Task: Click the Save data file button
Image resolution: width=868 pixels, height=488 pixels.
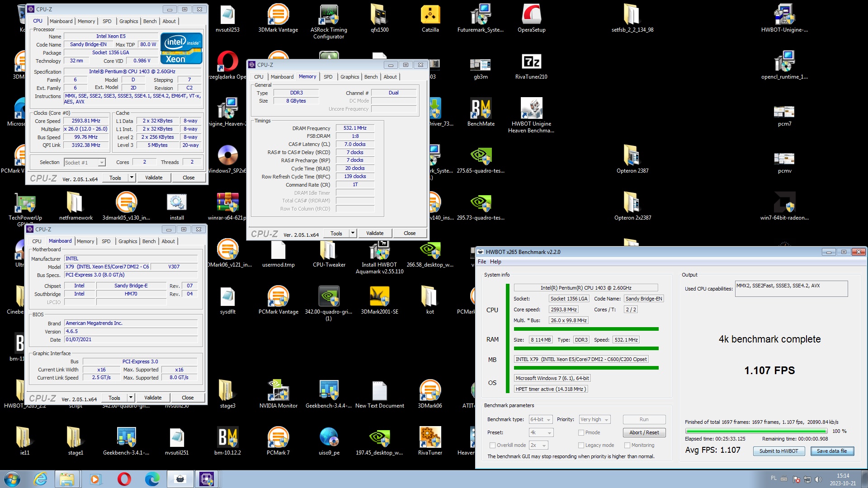Action: pos(832,451)
